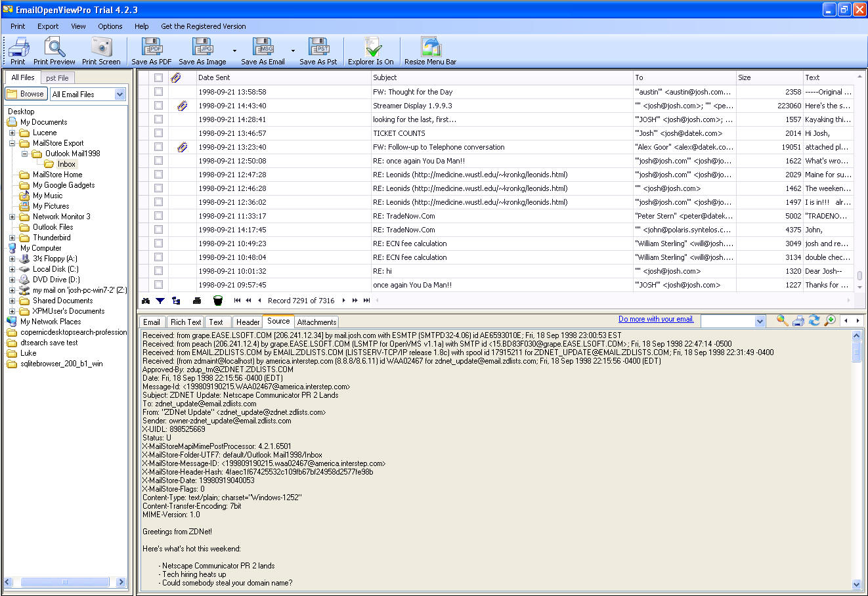The height and width of the screenshot is (596, 868).
Task: Check the box for 'TICKET COUNTS' email
Action: [x=158, y=133]
